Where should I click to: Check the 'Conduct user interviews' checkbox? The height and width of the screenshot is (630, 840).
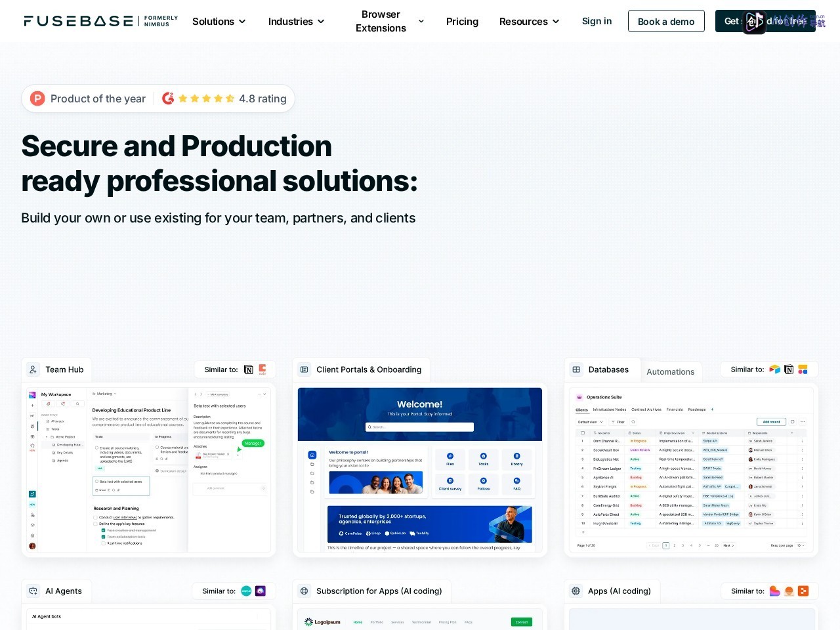pyautogui.click(x=96, y=517)
